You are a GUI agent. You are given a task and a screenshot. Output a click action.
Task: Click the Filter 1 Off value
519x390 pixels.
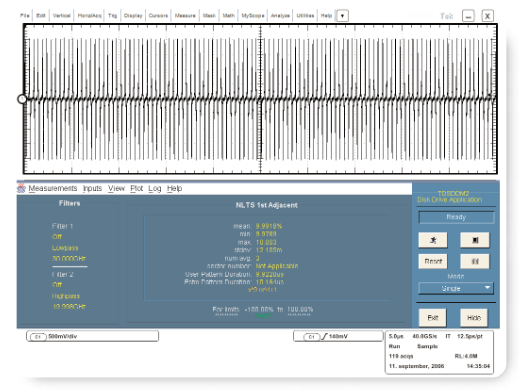57,237
